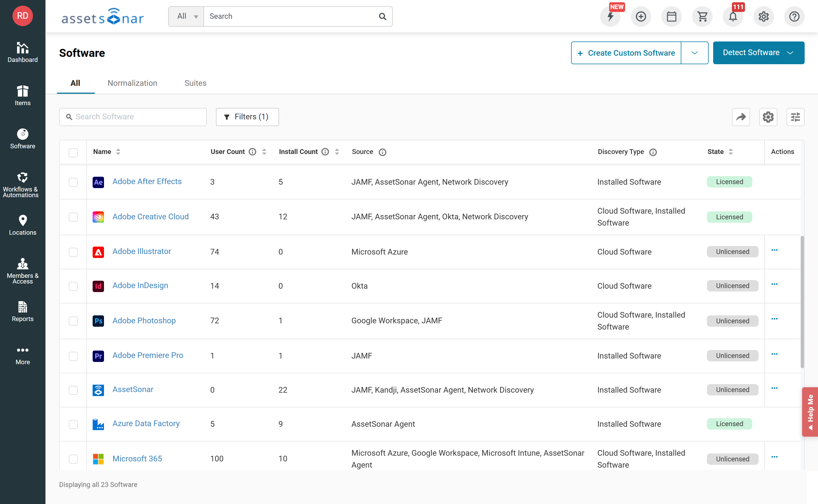Open the calendar icon in header
Viewport: 818px width, 504px height.
tap(671, 16)
